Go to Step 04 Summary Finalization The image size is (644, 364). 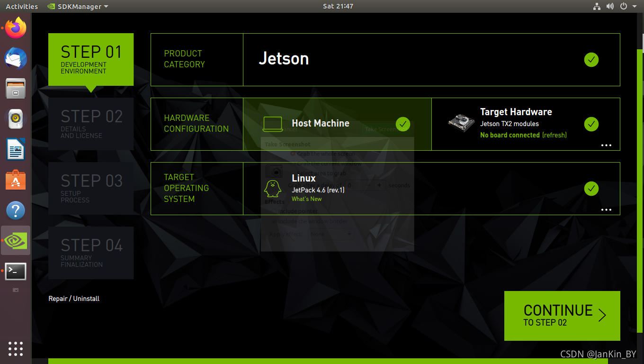click(91, 253)
